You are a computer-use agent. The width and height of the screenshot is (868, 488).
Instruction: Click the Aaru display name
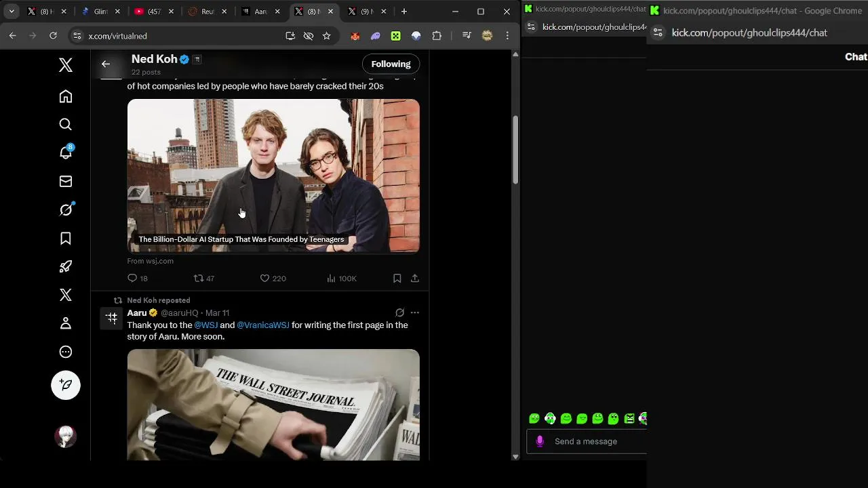click(137, 313)
